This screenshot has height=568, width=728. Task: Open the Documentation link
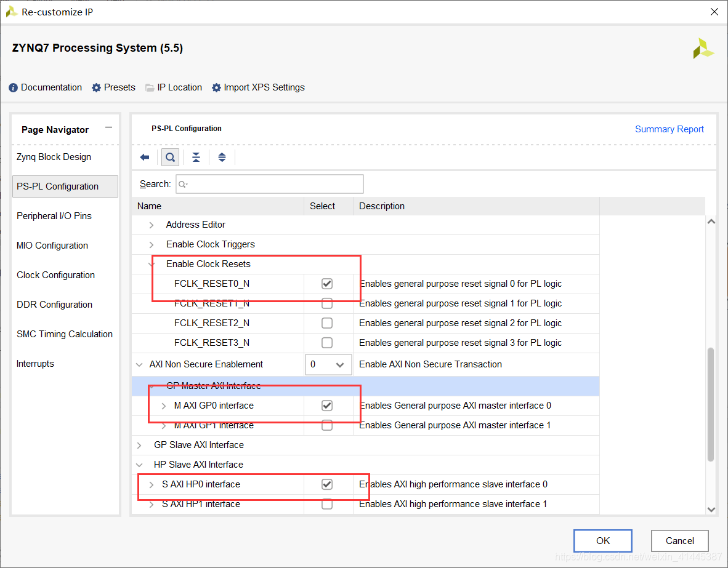pyautogui.click(x=51, y=88)
